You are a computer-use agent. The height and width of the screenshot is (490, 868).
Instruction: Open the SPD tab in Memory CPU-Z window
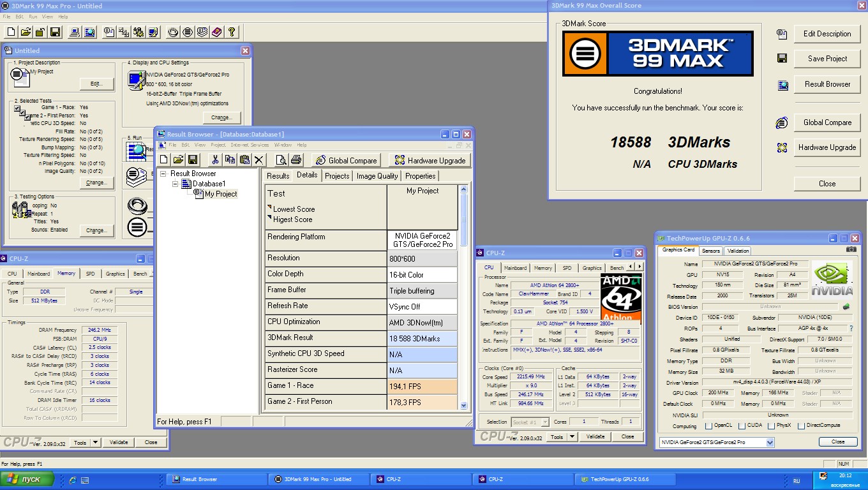tap(90, 274)
